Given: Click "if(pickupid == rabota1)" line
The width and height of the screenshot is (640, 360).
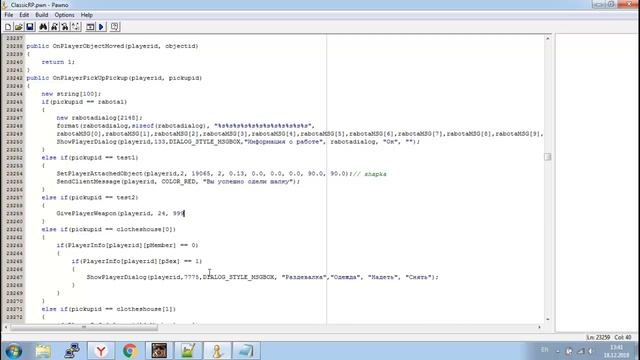Looking at the screenshot, I should click(84, 102).
